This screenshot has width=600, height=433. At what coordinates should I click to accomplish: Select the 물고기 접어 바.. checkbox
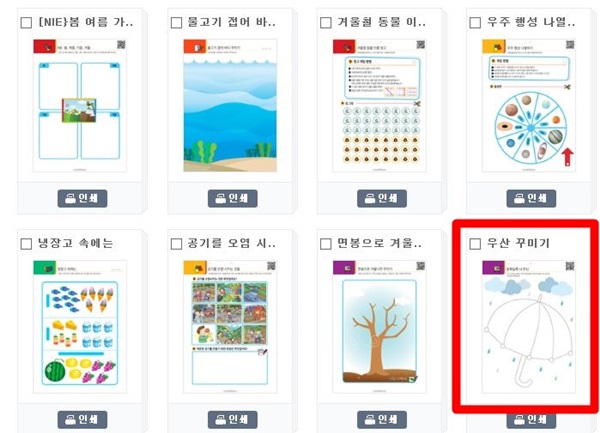(x=176, y=23)
